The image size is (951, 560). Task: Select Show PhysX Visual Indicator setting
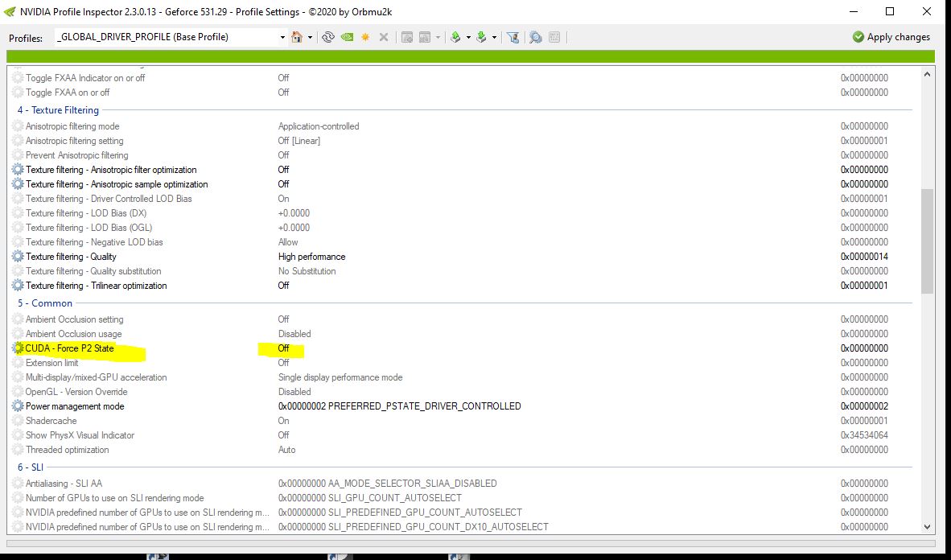pyautogui.click(x=80, y=435)
